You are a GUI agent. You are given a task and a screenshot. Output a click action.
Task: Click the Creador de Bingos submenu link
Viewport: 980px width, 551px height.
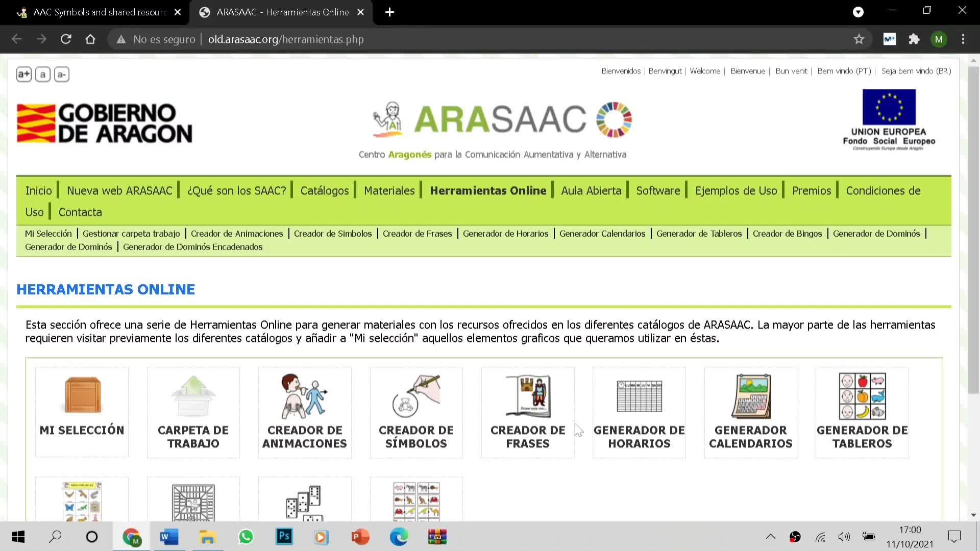click(x=787, y=234)
